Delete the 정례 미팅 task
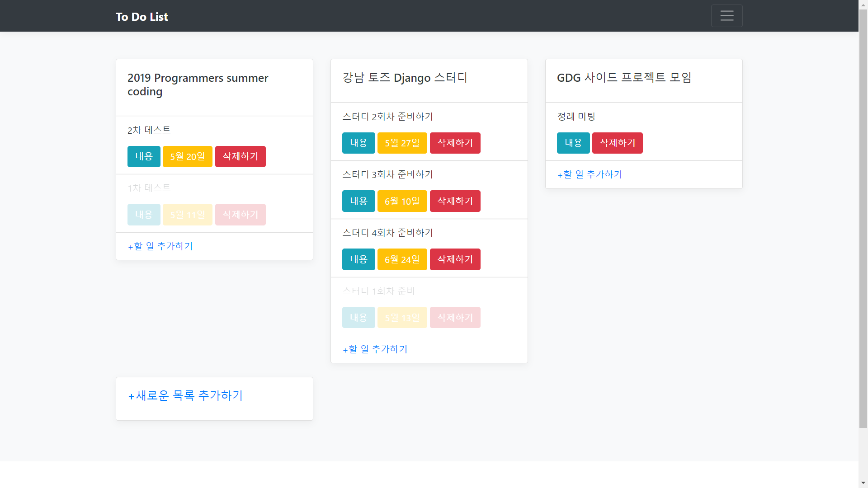This screenshot has width=868, height=488. tap(617, 143)
